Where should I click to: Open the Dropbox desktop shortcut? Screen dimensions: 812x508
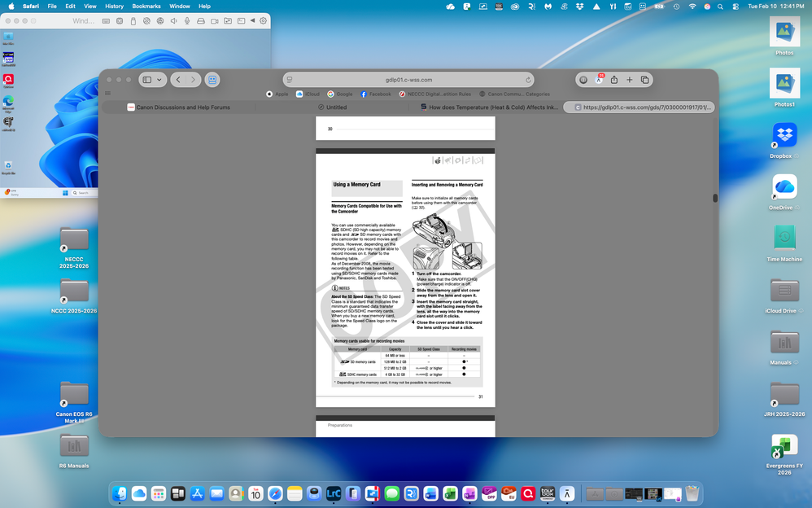pos(784,135)
